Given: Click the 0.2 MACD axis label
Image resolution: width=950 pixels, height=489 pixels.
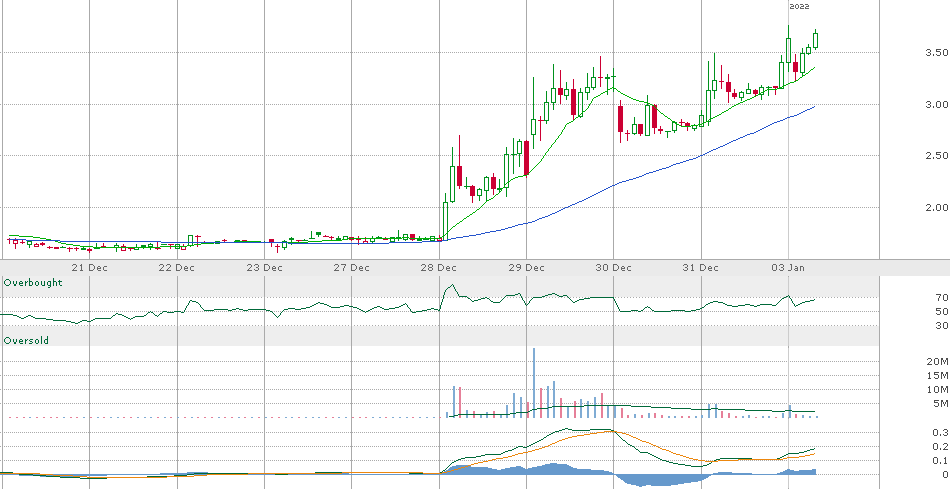Looking at the screenshot, I should click(x=941, y=447).
